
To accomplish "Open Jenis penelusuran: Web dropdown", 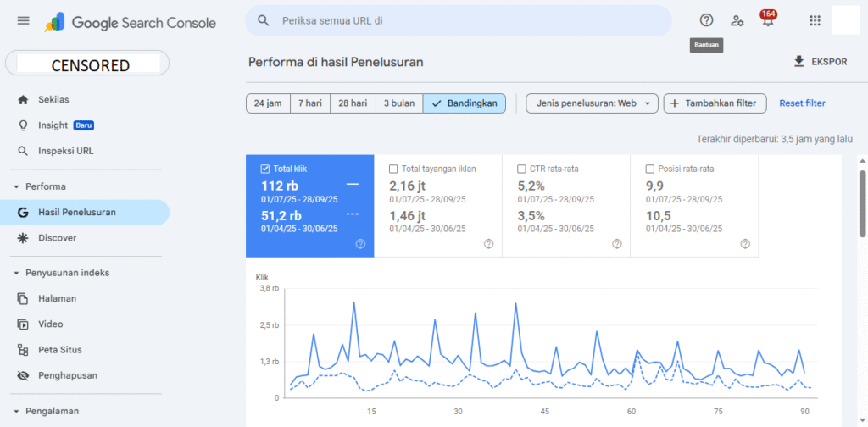I will click(x=592, y=103).
